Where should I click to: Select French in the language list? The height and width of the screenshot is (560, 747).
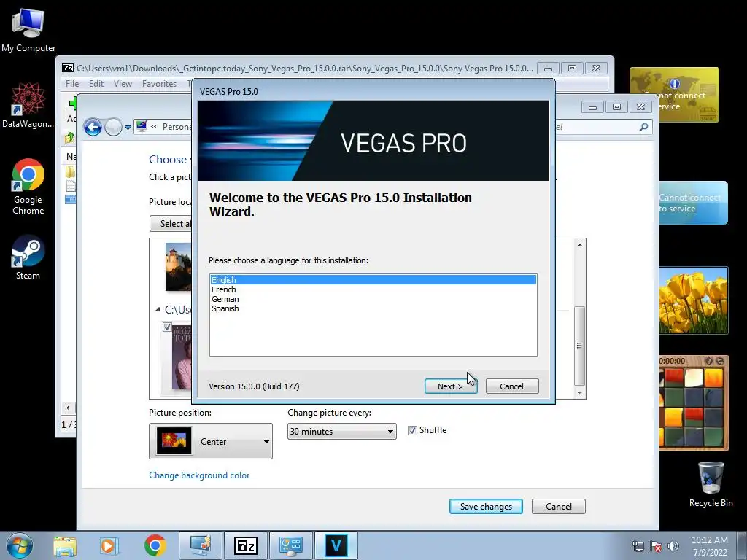pos(373,289)
